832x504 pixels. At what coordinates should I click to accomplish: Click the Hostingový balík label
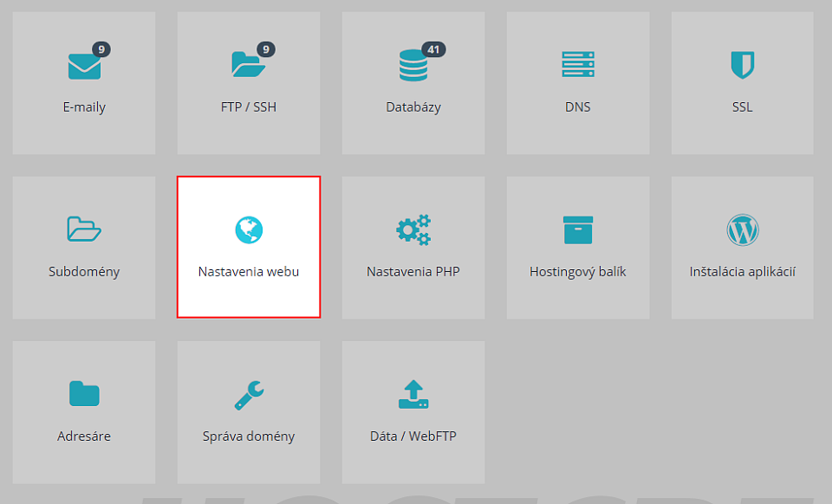tap(578, 272)
